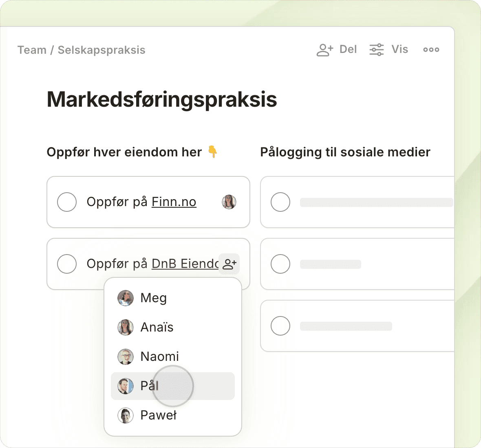Viewport: 481px width, 448px height.
Task: Mark the DnB Eiendom task complete
Action: click(x=67, y=264)
